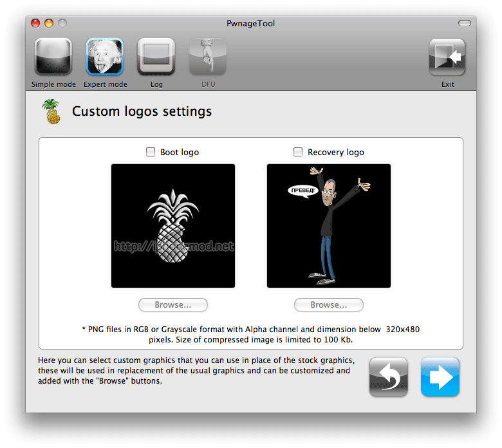Screen dimensions: 502x448
Task: Click the recovery logo cartoon preview
Action: [x=329, y=226]
